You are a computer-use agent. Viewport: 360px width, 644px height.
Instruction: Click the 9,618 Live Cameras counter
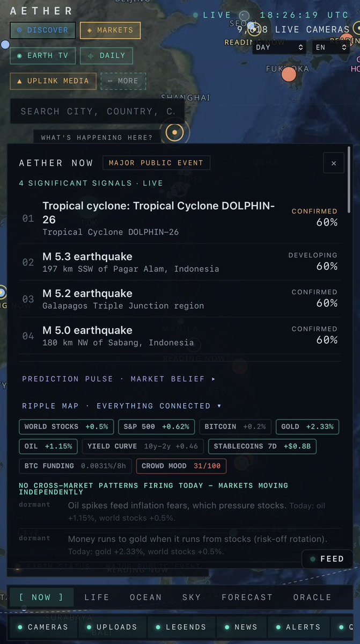pyautogui.click(x=293, y=30)
